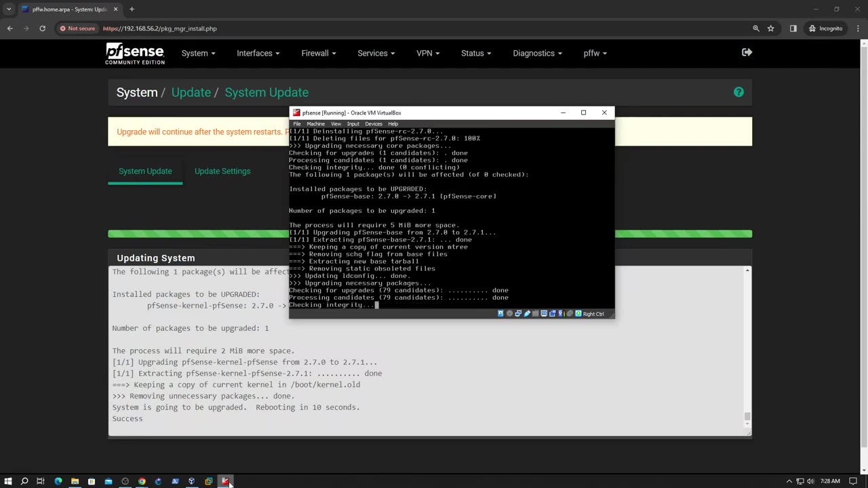Open the VirtualBox File menu

tap(297, 124)
